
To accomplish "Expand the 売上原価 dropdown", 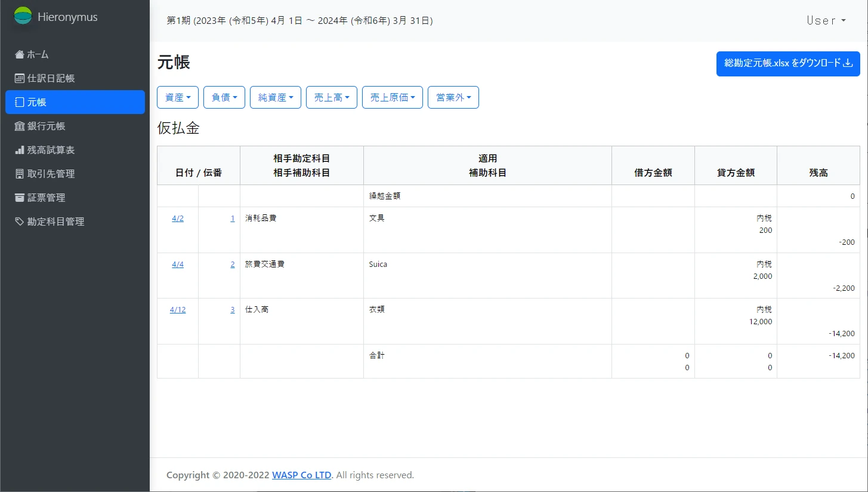I will 393,97.
